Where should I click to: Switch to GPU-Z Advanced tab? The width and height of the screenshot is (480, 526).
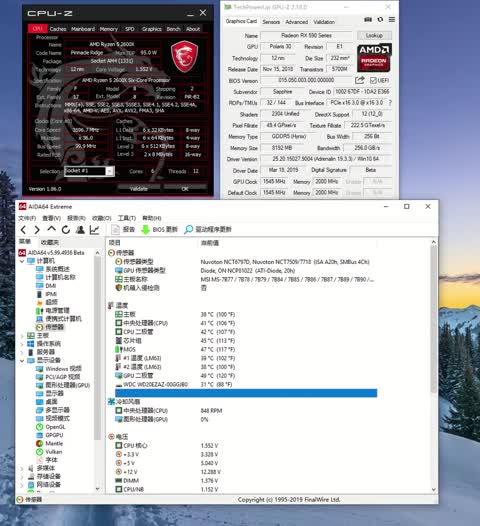297,22
